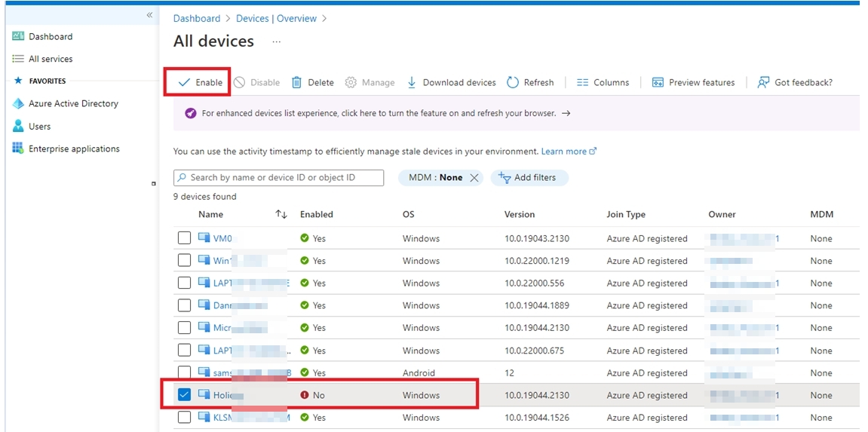Sort devices by Name column arrows
The image size is (868, 432).
coord(281,215)
